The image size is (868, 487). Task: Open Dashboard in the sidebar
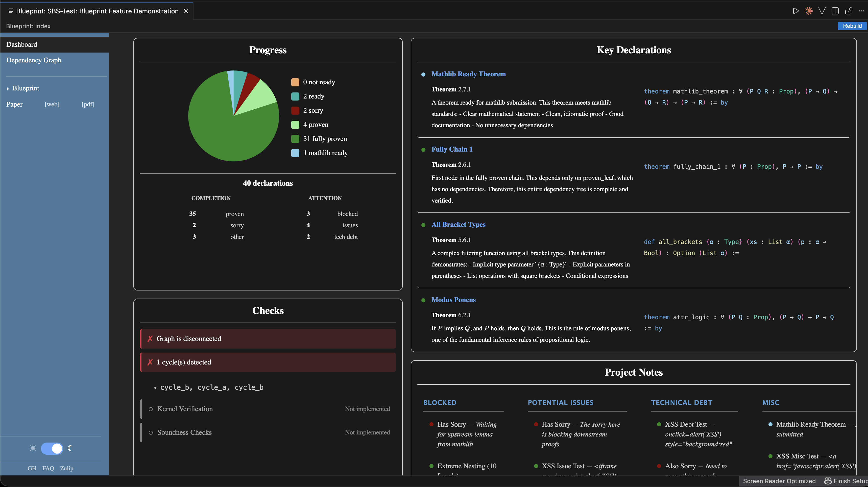pyautogui.click(x=21, y=44)
